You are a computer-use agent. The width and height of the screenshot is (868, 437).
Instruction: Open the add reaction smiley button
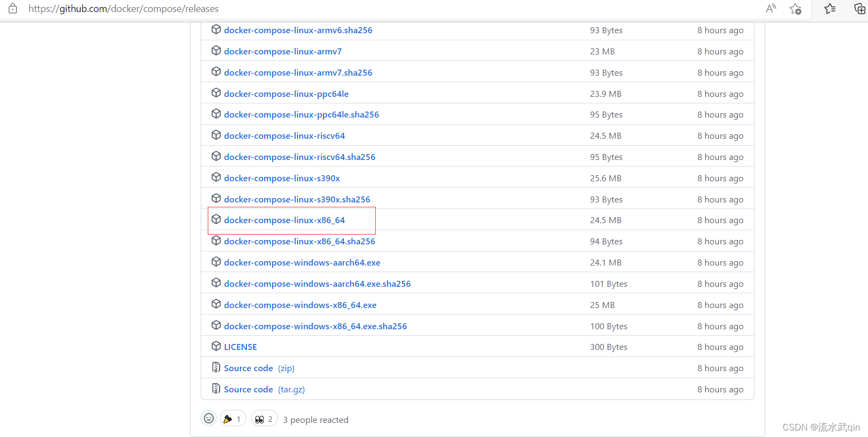pos(209,418)
